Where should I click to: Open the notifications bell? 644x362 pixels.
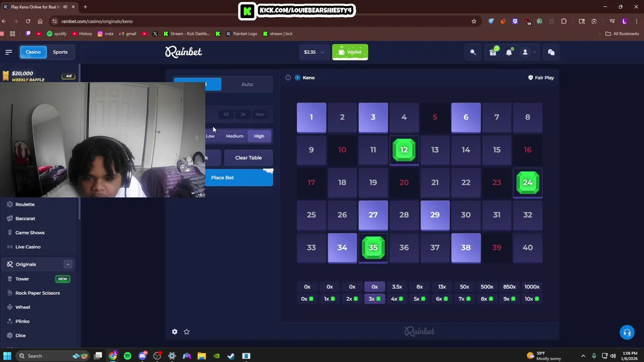point(509,52)
